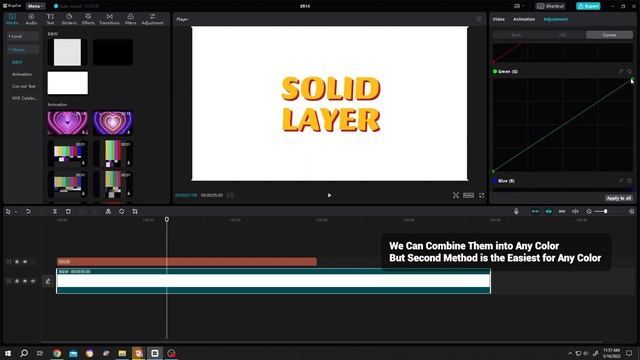
Task: Switch to the Animation inspector tab
Action: pos(524,19)
